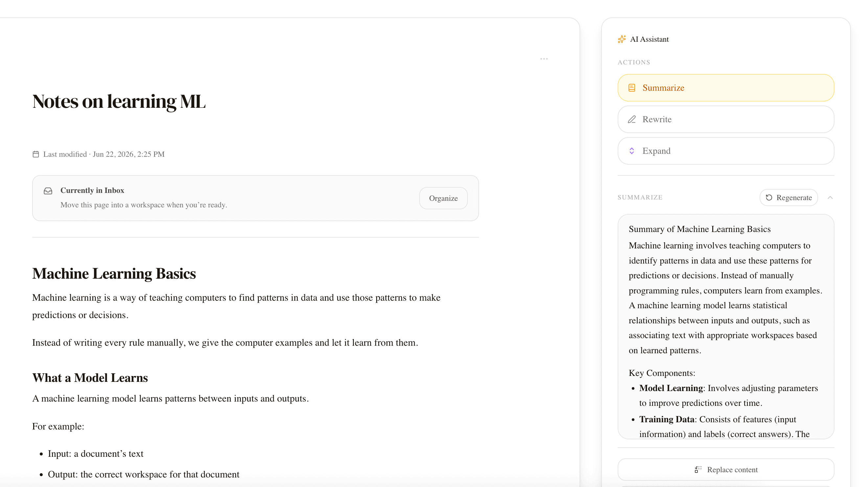Click the Organize button
The height and width of the screenshot is (487, 868).
[x=443, y=198]
